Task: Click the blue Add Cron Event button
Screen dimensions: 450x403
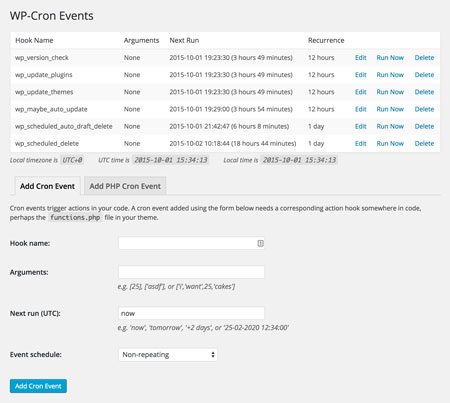Action: [x=38, y=386]
